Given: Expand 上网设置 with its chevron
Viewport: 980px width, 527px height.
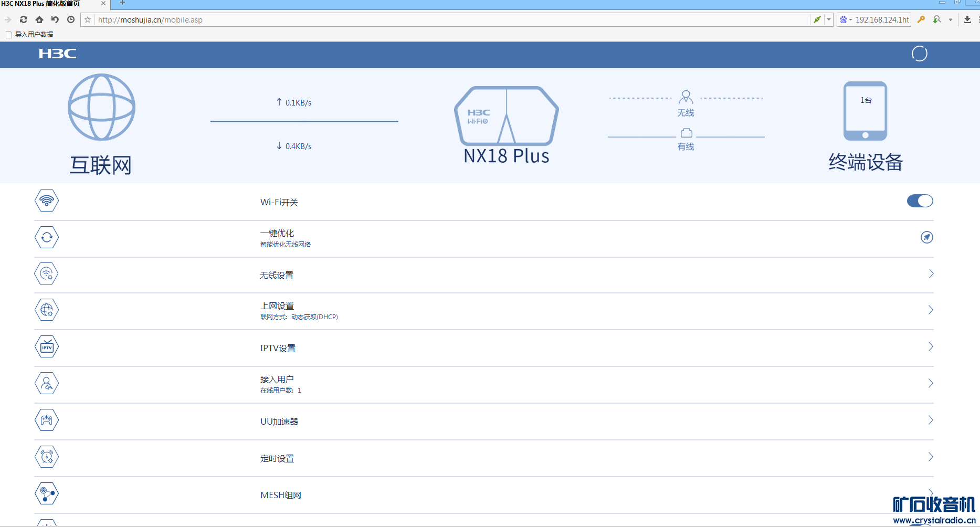Looking at the screenshot, I should coord(931,310).
